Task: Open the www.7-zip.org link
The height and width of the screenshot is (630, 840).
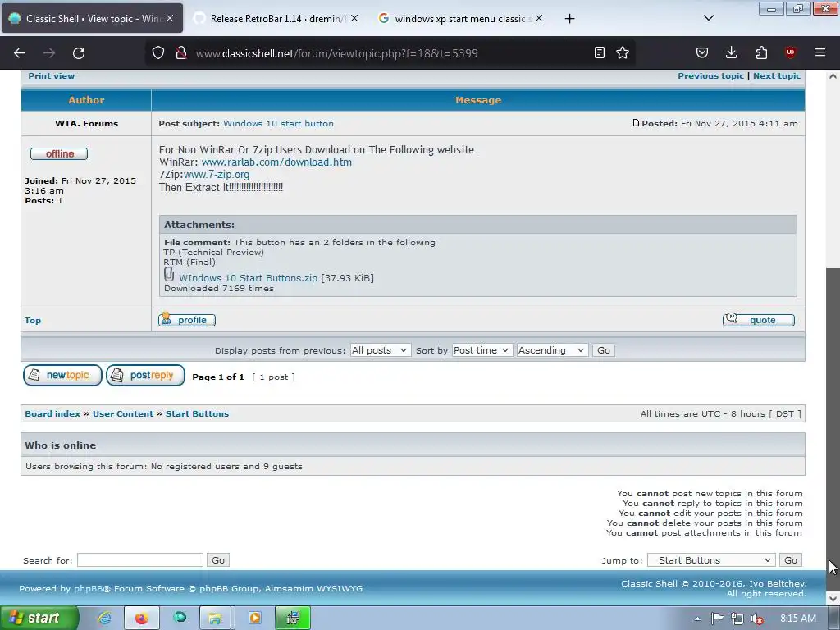Action: [x=217, y=174]
